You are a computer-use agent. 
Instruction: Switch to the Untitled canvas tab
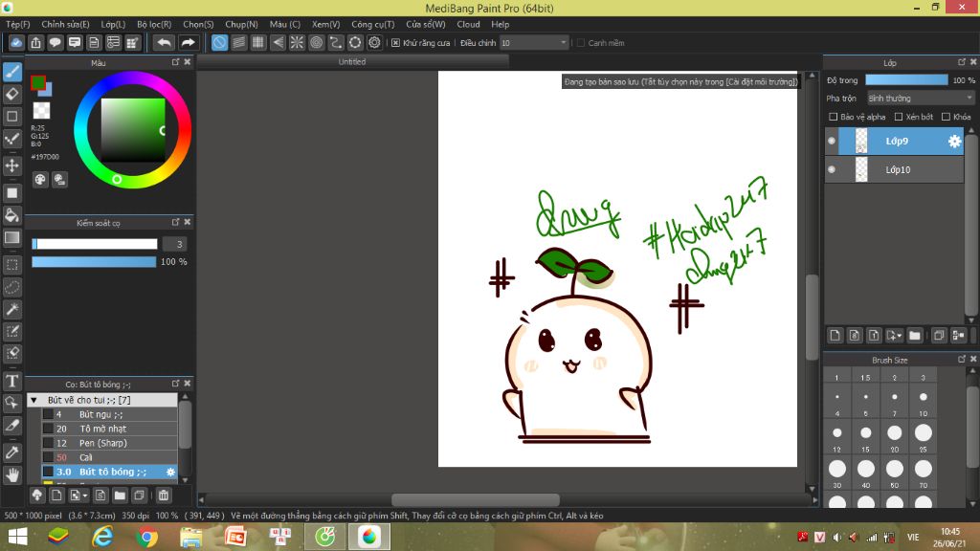coord(352,62)
